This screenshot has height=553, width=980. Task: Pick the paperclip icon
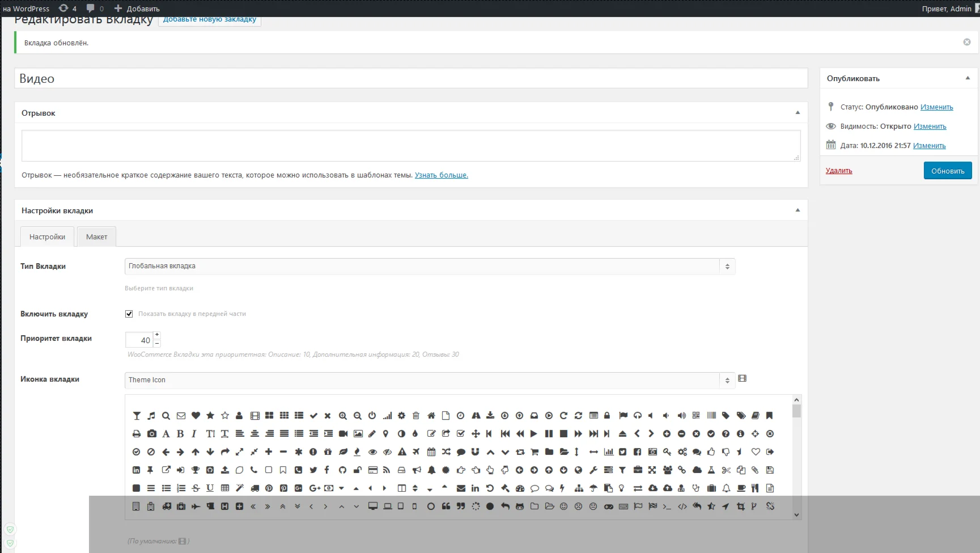(755, 470)
